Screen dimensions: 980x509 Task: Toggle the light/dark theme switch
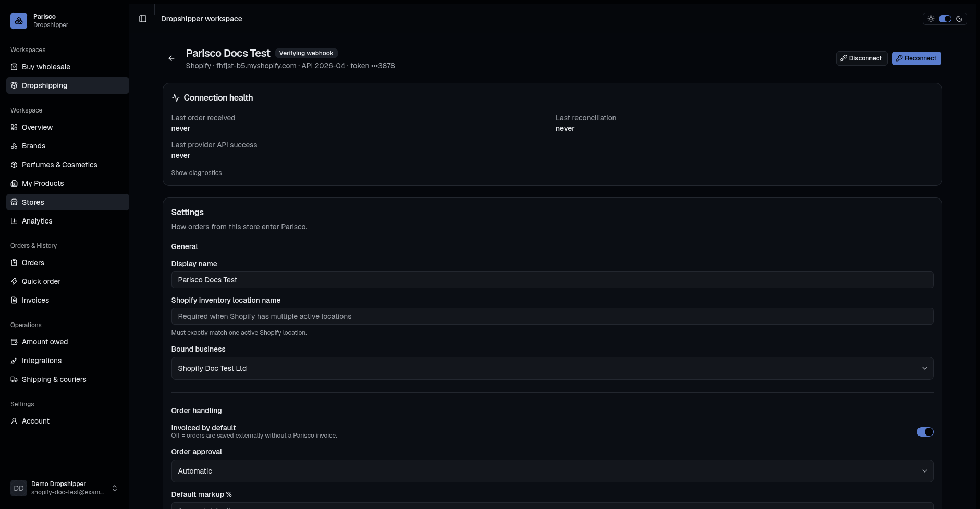pos(945,19)
